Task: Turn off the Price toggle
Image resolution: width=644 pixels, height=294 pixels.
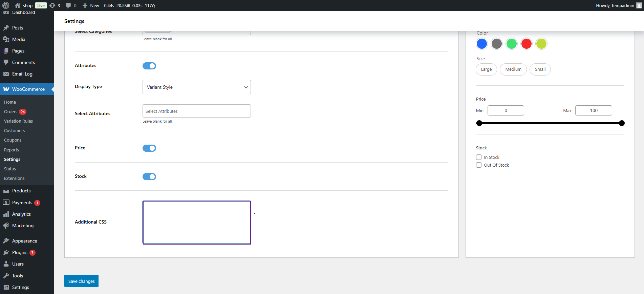Action: point(149,148)
